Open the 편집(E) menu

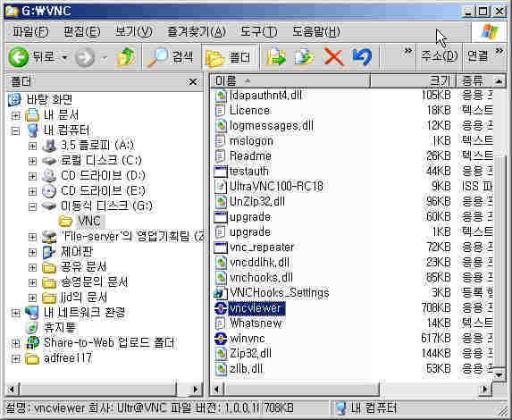click(81, 31)
